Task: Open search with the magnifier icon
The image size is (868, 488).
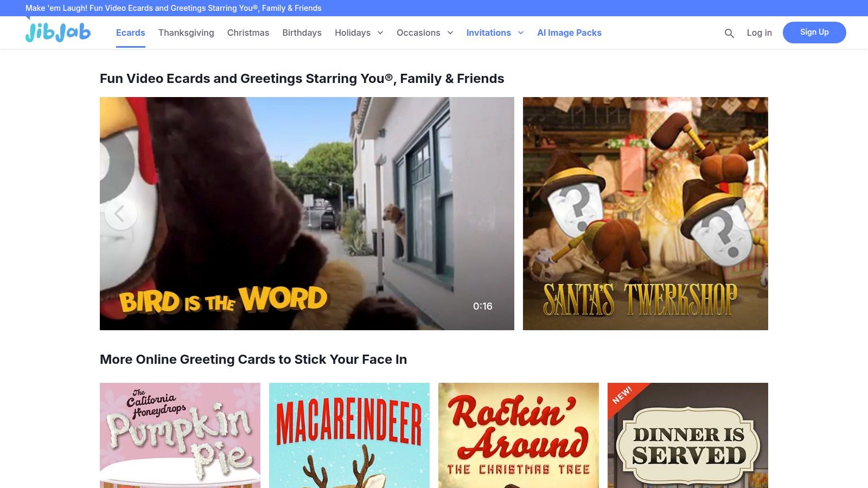Action: click(729, 33)
